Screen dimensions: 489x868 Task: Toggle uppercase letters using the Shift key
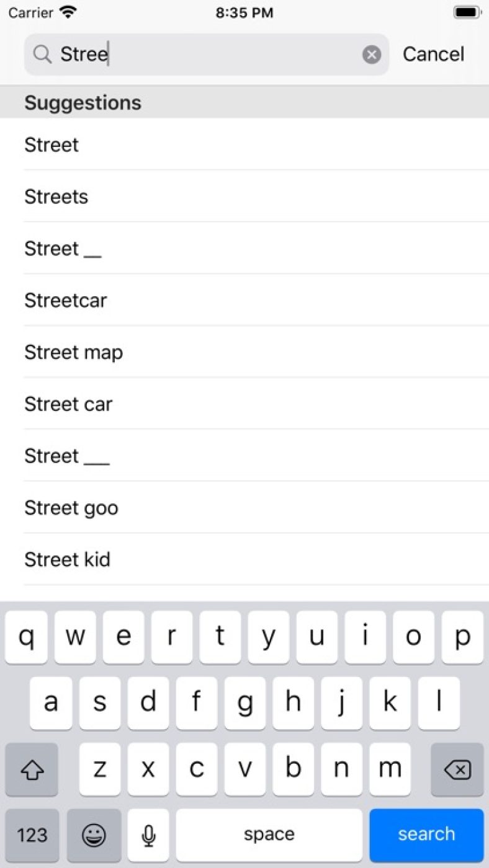[x=31, y=770]
